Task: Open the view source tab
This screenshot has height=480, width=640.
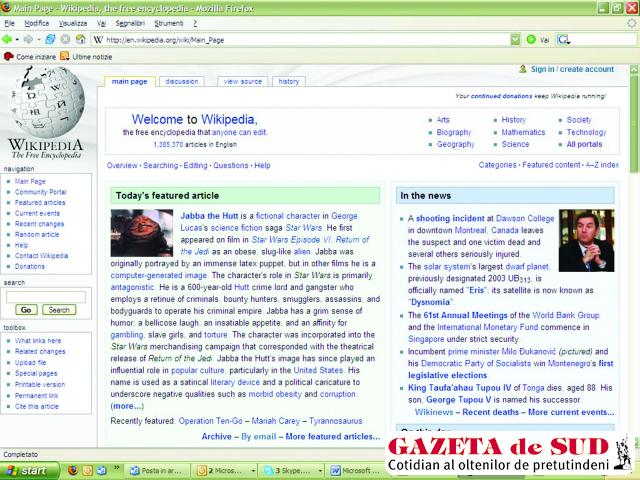Action: [243, 81]
